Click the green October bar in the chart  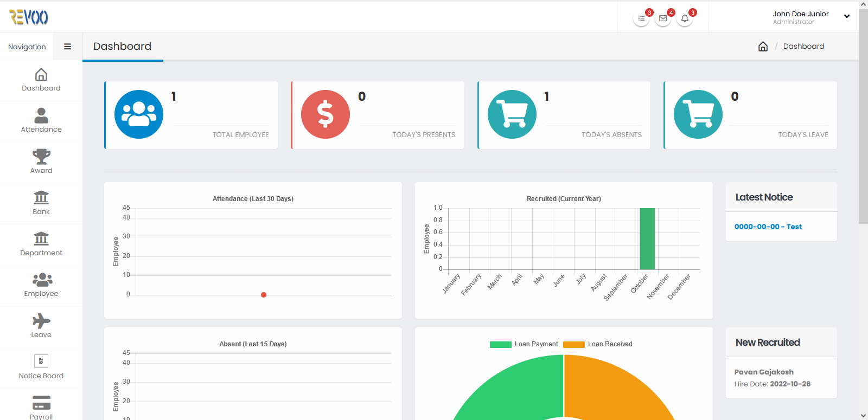coord(647,238)
